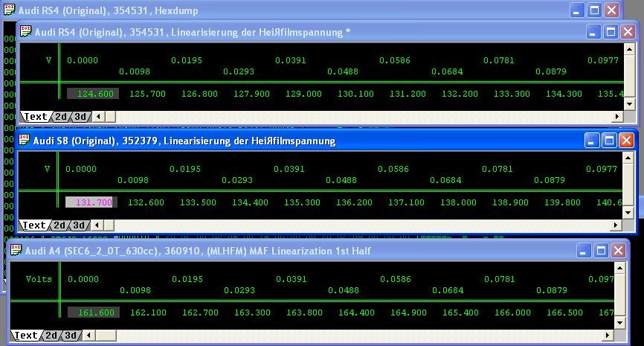The image size is (644, 346).
Task: Select 2d tab in Audi A4 window
Action: point(51,336)
